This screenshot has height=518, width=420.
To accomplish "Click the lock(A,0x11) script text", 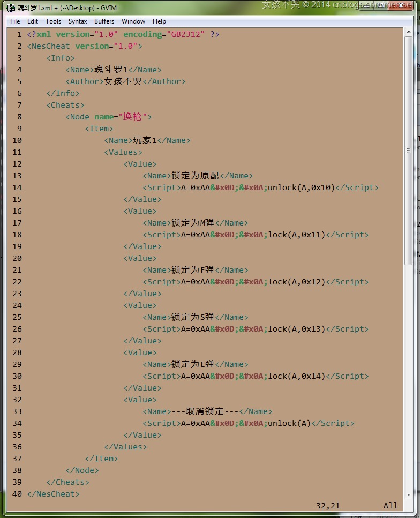I will coord(297,235).
